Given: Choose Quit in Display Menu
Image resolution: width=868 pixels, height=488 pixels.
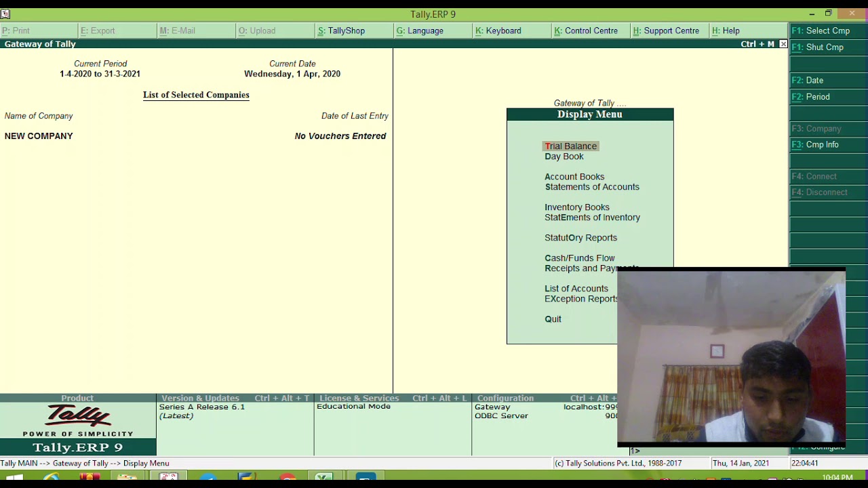Looking at the screenshot, I should point(553,319).
